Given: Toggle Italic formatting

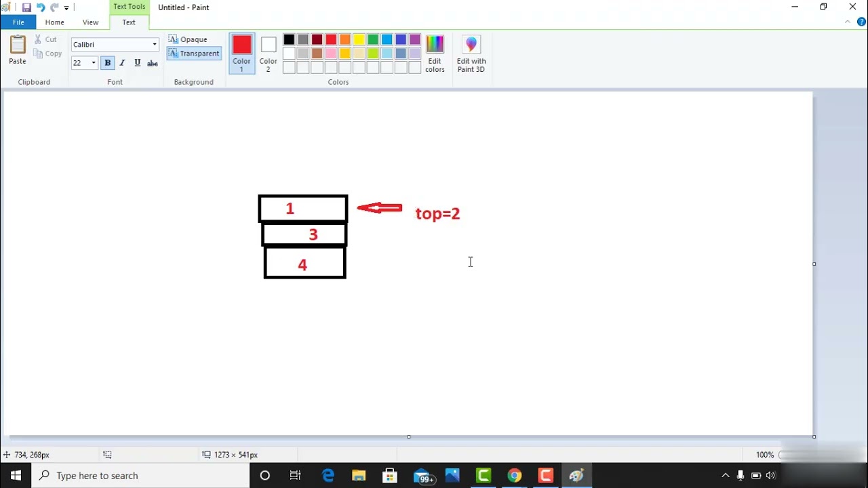Looking at the screenshot, I should click(122, 63).
